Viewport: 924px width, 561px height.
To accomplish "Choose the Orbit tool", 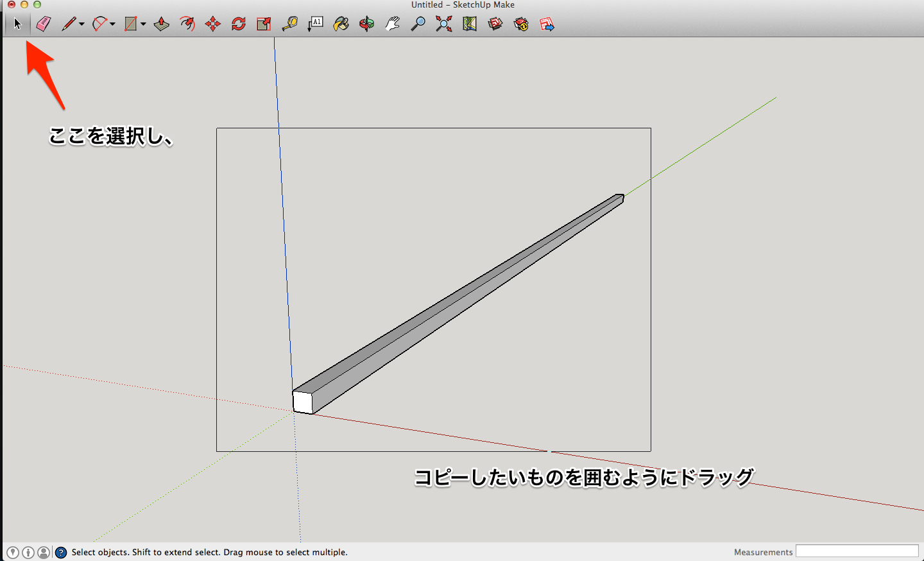I will (x=366, y=24).
